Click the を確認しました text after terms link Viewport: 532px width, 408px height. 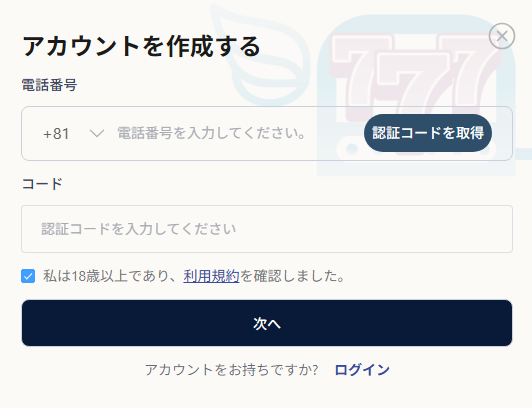292,276
